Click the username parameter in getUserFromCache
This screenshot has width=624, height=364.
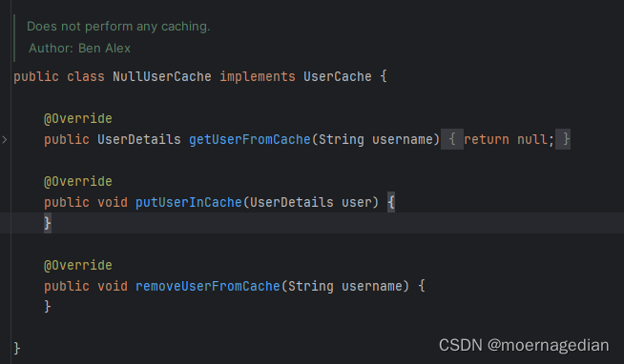(403, 139)
